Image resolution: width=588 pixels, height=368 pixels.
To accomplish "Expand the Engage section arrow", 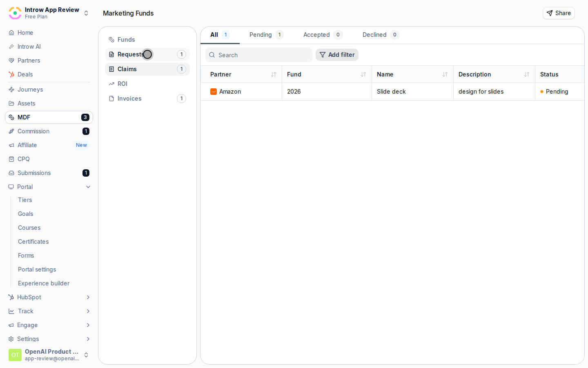I will click(x=88, y=325).
